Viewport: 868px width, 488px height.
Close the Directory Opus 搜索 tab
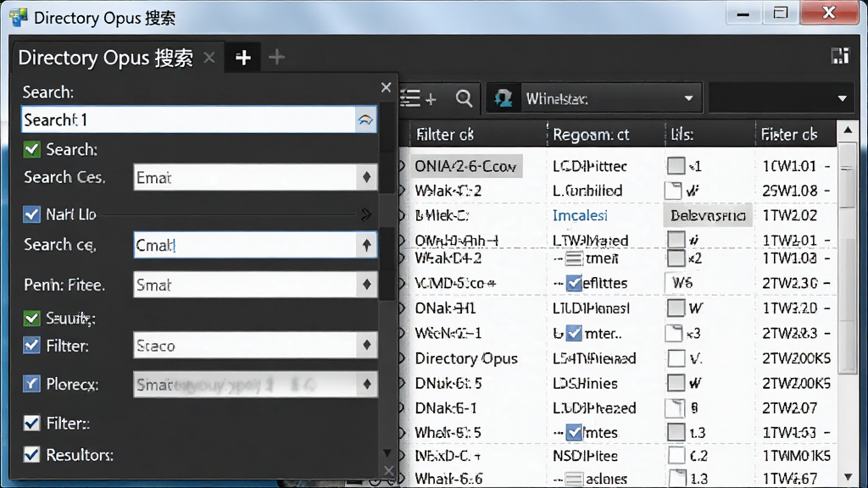point(209,58)
